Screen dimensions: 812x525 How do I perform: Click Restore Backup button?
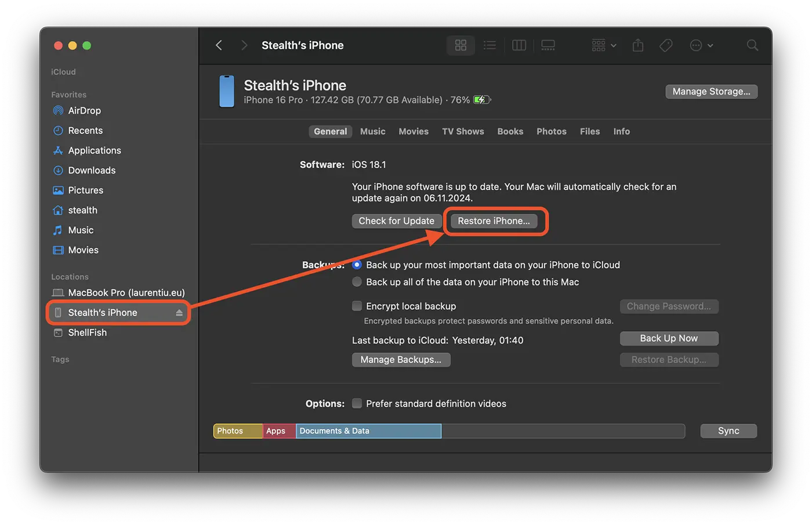pyautogui.click(x=669, y=360)
